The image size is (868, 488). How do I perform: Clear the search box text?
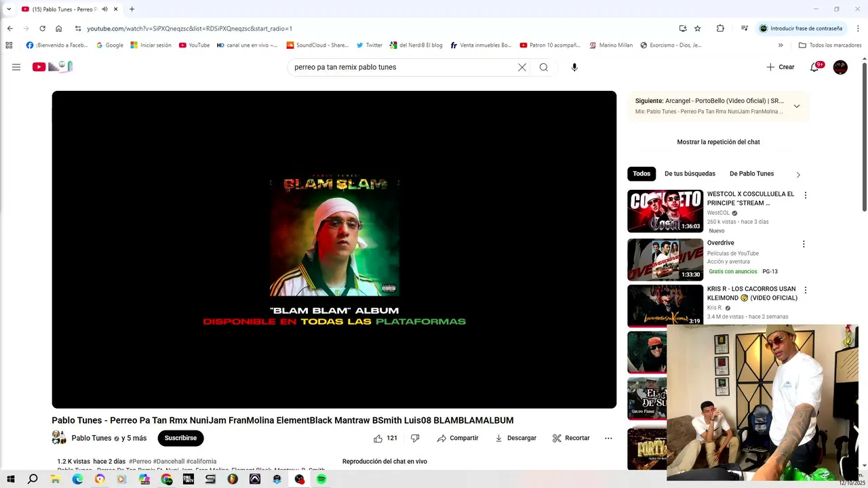(522, 67)
